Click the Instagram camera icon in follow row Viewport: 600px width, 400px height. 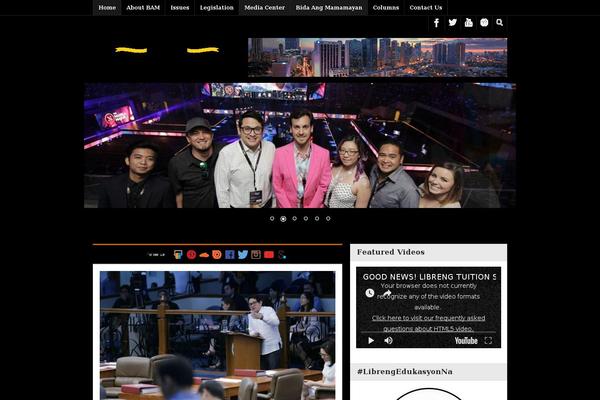[x=256, y=255]
